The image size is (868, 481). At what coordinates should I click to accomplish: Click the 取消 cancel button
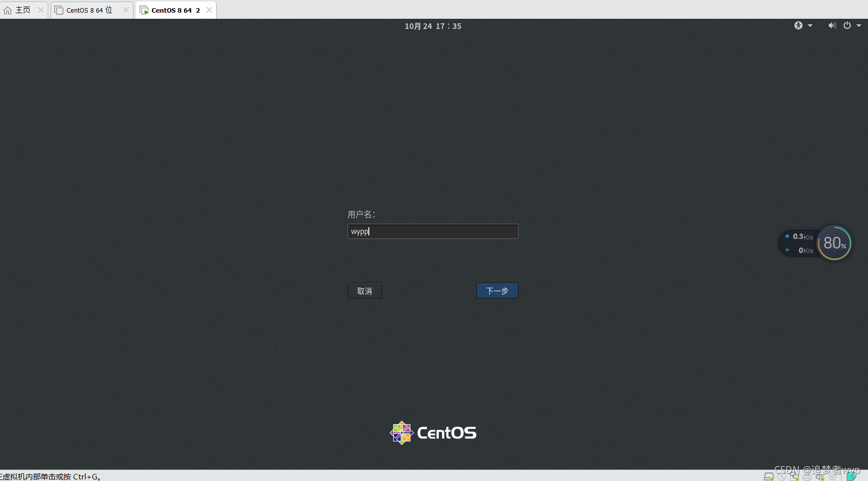coord(365,291)
